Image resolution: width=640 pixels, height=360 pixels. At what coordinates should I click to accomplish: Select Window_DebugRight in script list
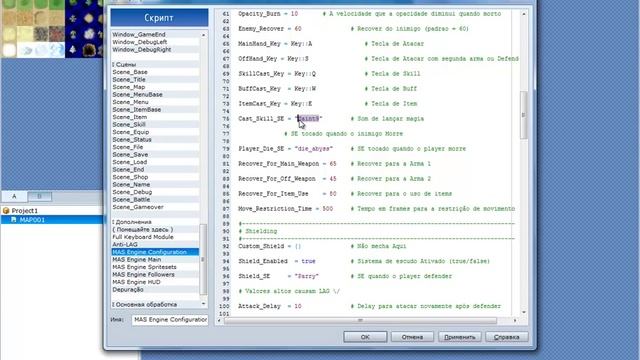156,49
